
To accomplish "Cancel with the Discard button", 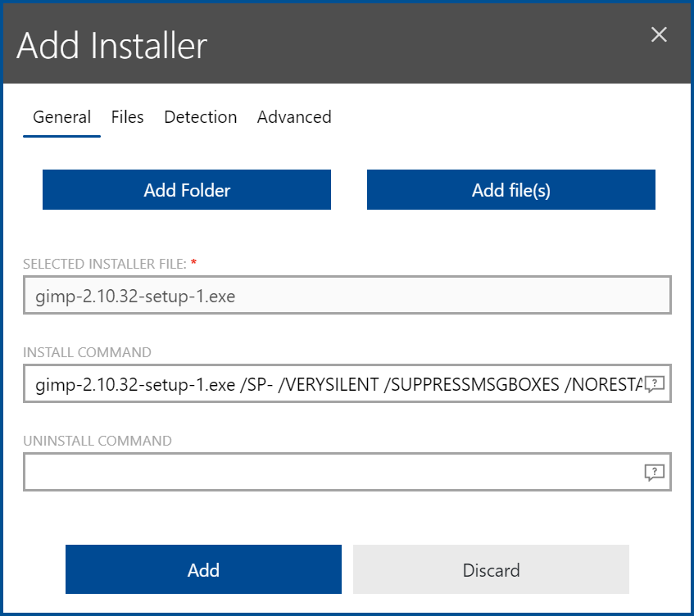I will (491, 569).
